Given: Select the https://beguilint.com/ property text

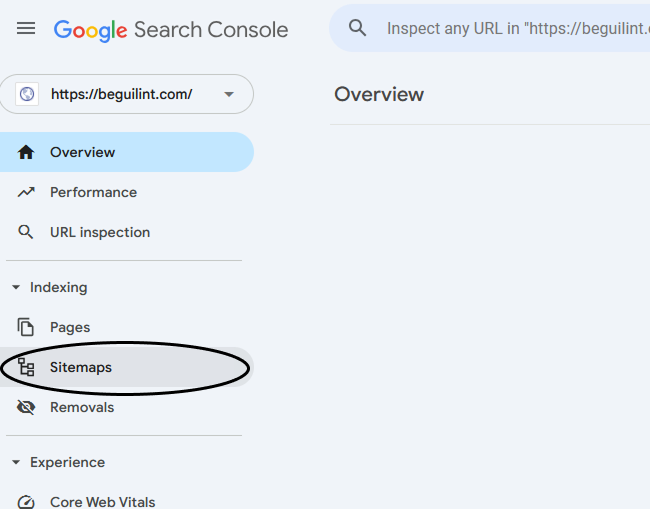Looking at the screenshot, I should 121,94.
